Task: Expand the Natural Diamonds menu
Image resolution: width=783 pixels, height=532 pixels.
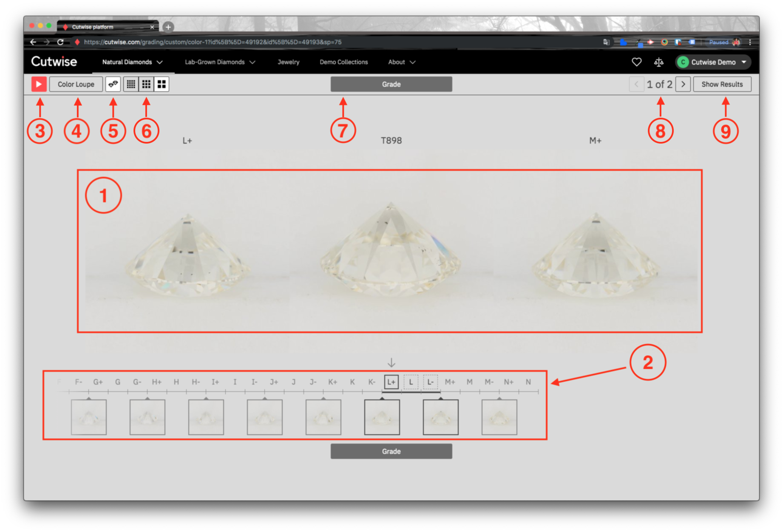Action: [133, 62]
